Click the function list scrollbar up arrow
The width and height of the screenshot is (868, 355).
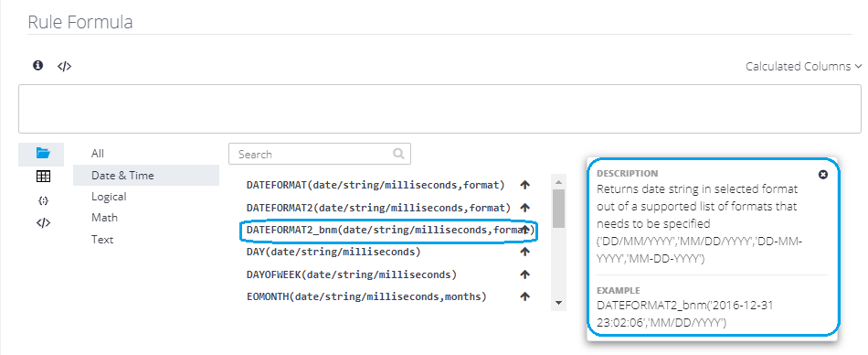pyautogui.click(x=558, y=181)
